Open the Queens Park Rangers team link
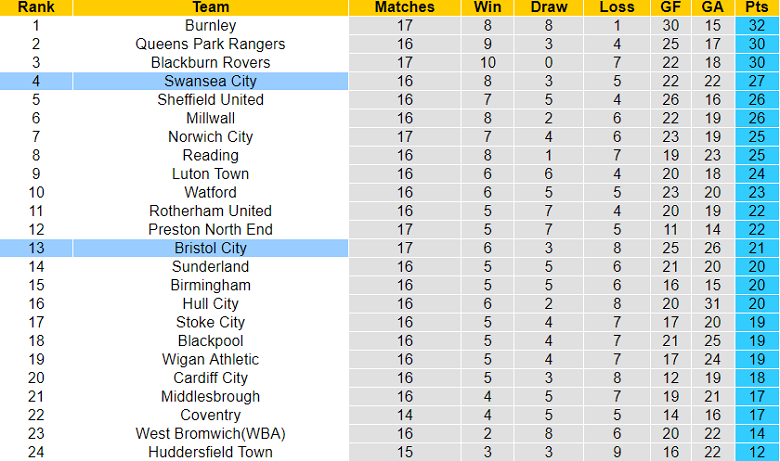This screenshot has height=461, width=780. [x=210, y=44]
